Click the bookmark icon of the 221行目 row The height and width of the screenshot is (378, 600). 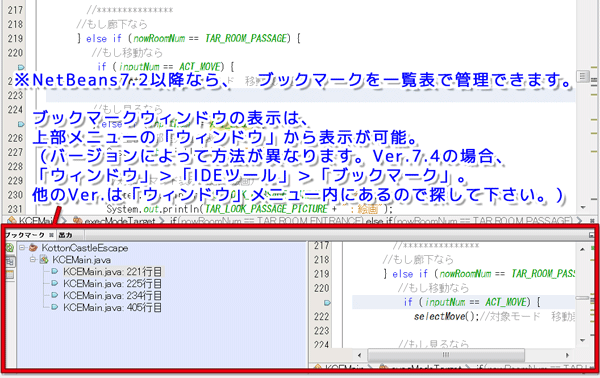click(55, 272)
